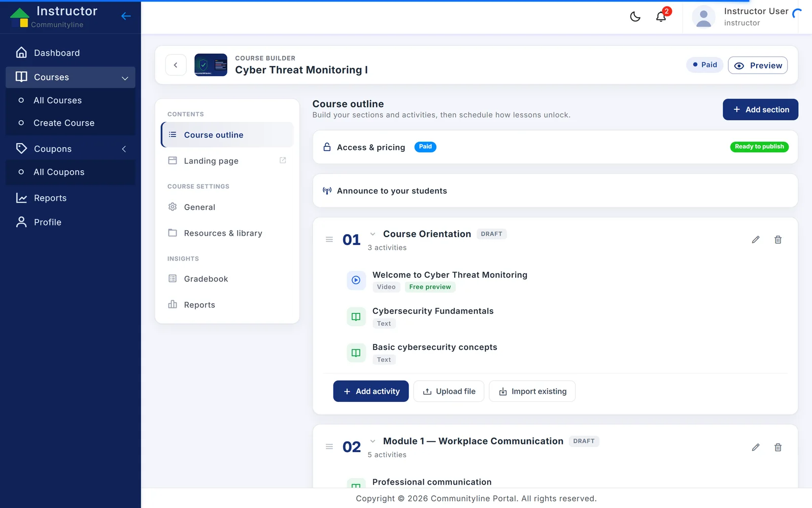Click the Insights Reports bar chart icon
Viewport: 812px width, 508px height.
click(x=173, y=304)
